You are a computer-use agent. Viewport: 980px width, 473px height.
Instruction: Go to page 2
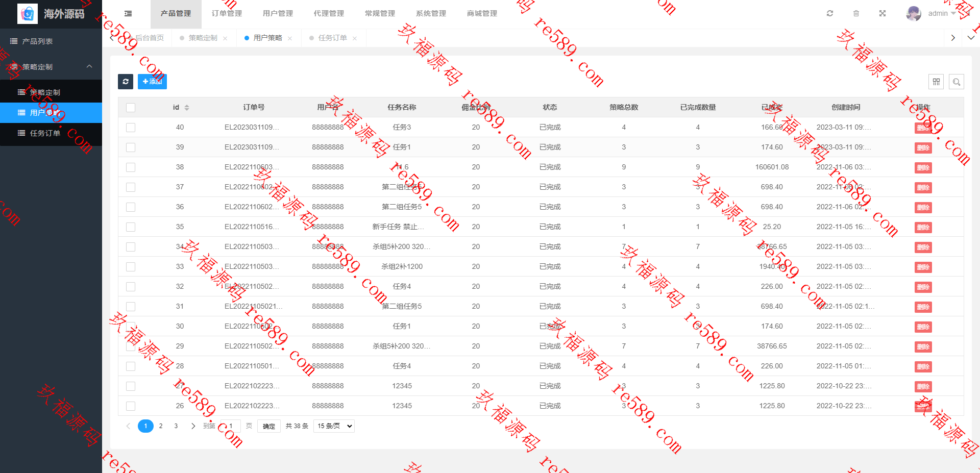tap(161, 426)
